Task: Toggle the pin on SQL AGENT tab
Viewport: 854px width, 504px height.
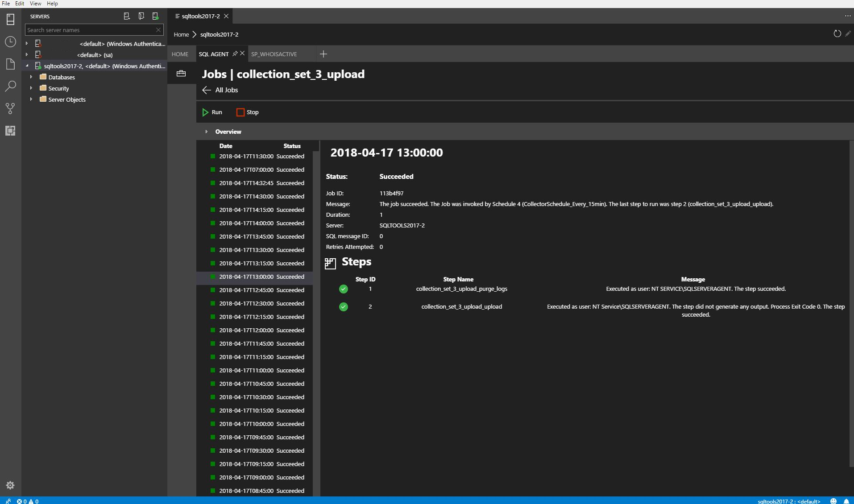Action: coord(235,54)
